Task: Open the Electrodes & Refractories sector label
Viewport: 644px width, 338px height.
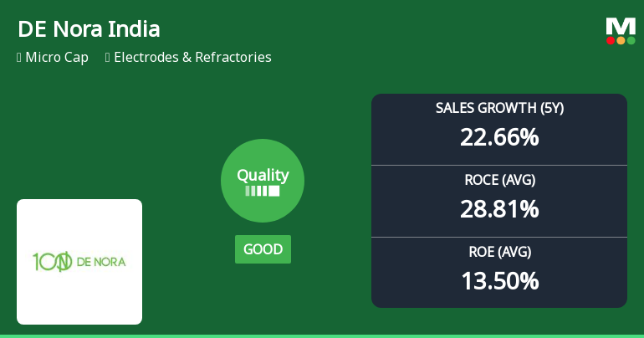Action: (x=192, y=58)
